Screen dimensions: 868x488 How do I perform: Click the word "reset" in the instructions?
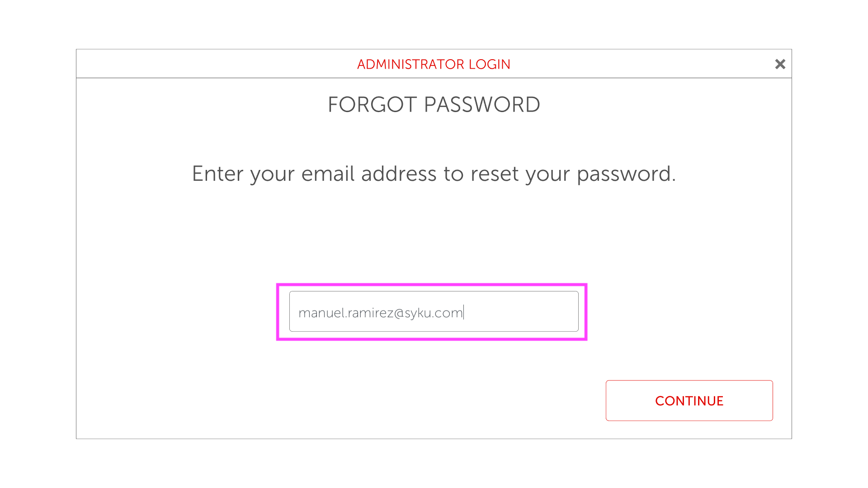tap(494, 174)
